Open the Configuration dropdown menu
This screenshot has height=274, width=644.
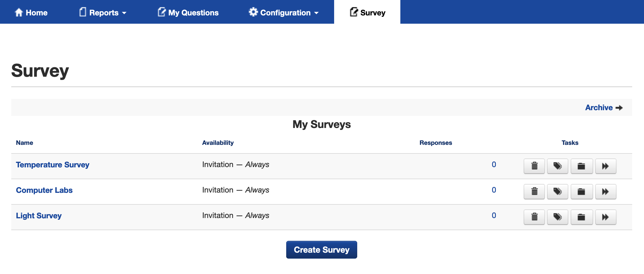pyautogui.click(x=284, y=13)
